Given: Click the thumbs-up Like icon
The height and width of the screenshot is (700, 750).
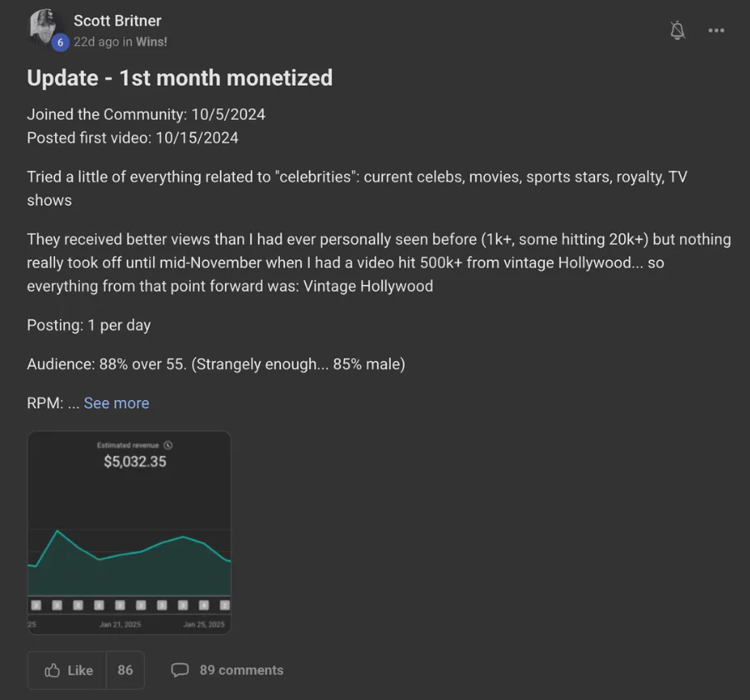Looking at the screenshot, I should (52, 670).
